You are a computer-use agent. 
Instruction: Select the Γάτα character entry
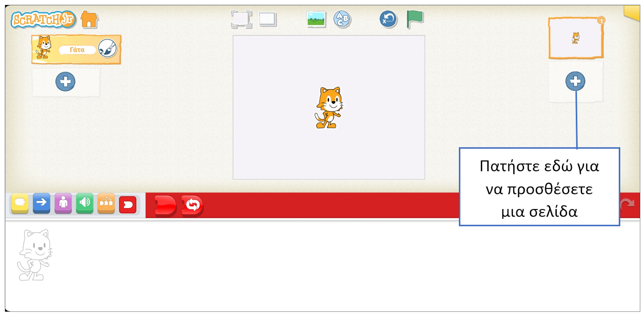pyautogui.click(x=76, y=49)
